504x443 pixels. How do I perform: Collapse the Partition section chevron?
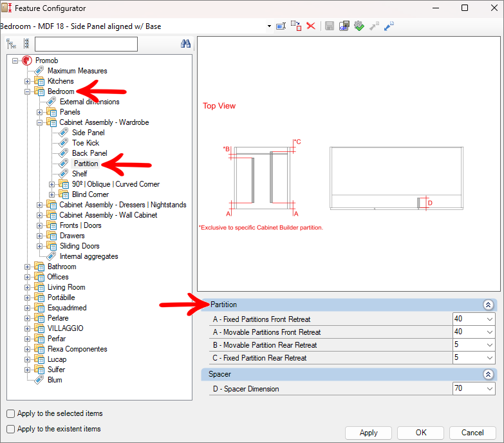pyautogui.click(x=488, y=305)
